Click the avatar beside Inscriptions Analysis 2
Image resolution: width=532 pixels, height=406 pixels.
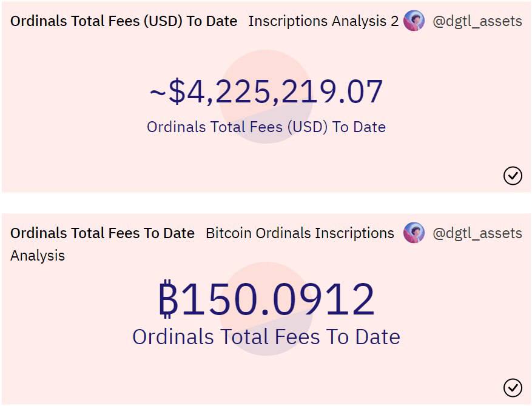tap(414, 21)
